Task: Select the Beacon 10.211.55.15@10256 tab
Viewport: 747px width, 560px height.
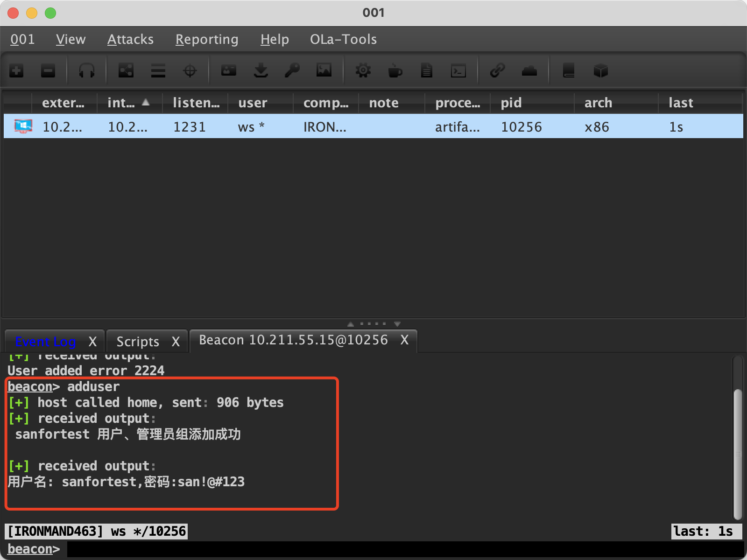Action: pyautogui.click(x=293, y=340)
